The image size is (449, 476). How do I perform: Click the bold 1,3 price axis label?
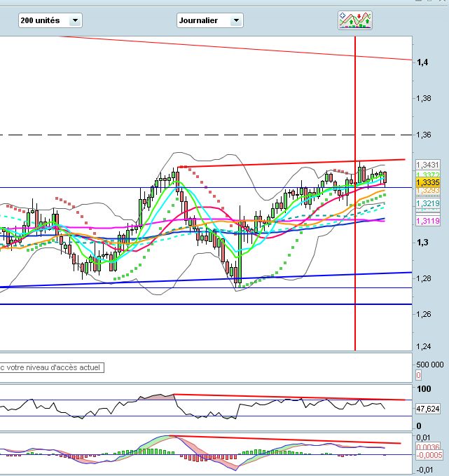click(x=422, y=243)
